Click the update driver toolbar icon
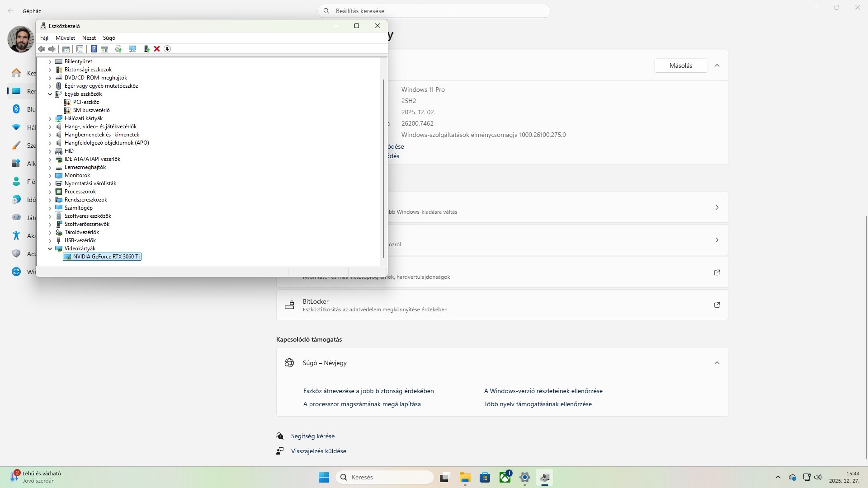Image resolution: width=868 pixels, height=488 pixels. 146,49
